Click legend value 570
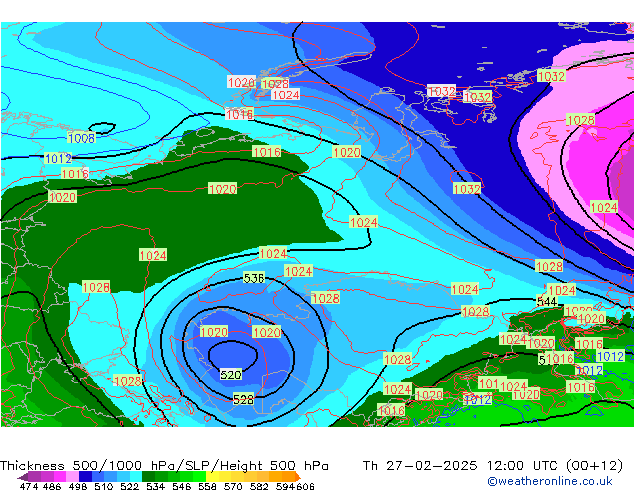Screen dimensions: 634x490 [x=233, y=486]
